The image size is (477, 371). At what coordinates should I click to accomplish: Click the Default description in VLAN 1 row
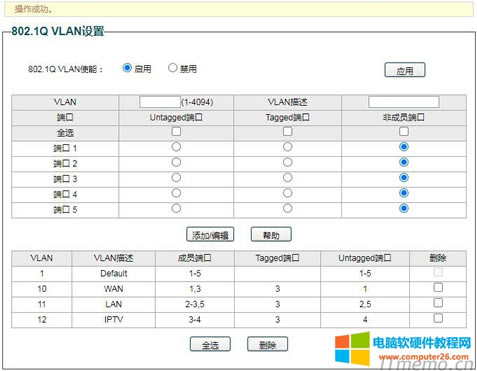click(x=114, y=274)
